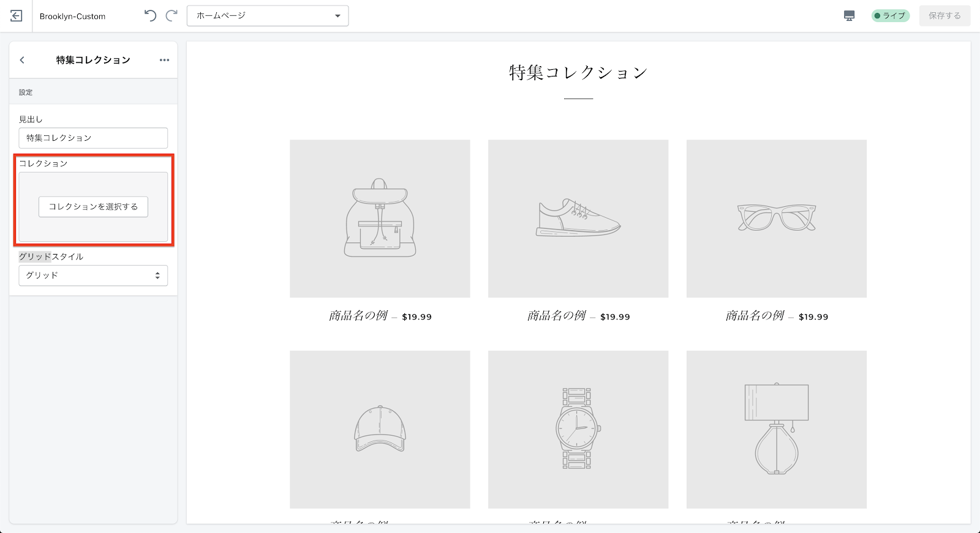Viewport: 980px width, 533px height.
Task: Click the 特集コレクション preview heading
Action: pos(578,73)
